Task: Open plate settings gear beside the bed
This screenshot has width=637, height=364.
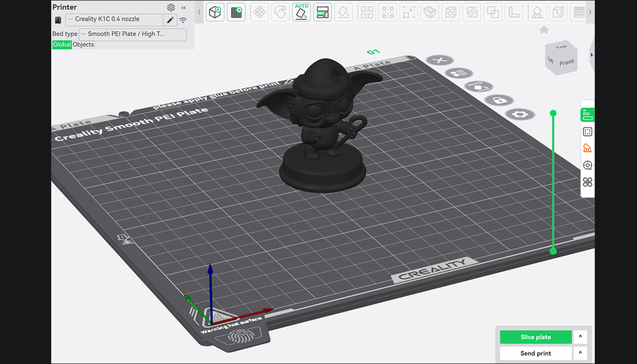Action: point(520,114)
